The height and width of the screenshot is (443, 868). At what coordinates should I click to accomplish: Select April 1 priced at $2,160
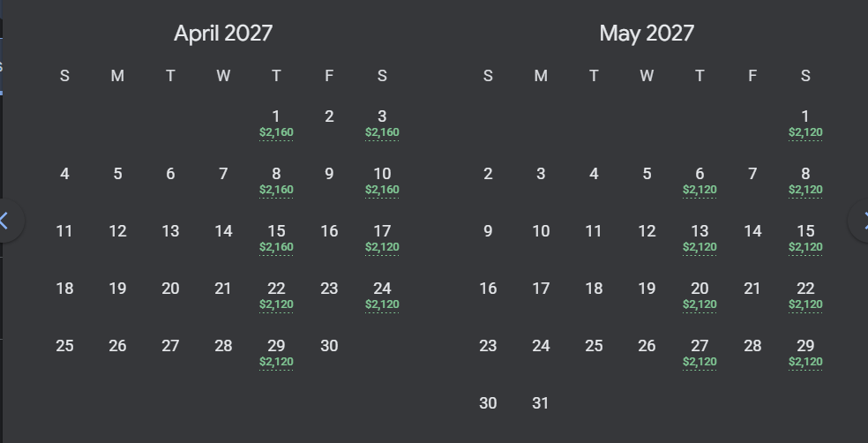click(276, 124)
